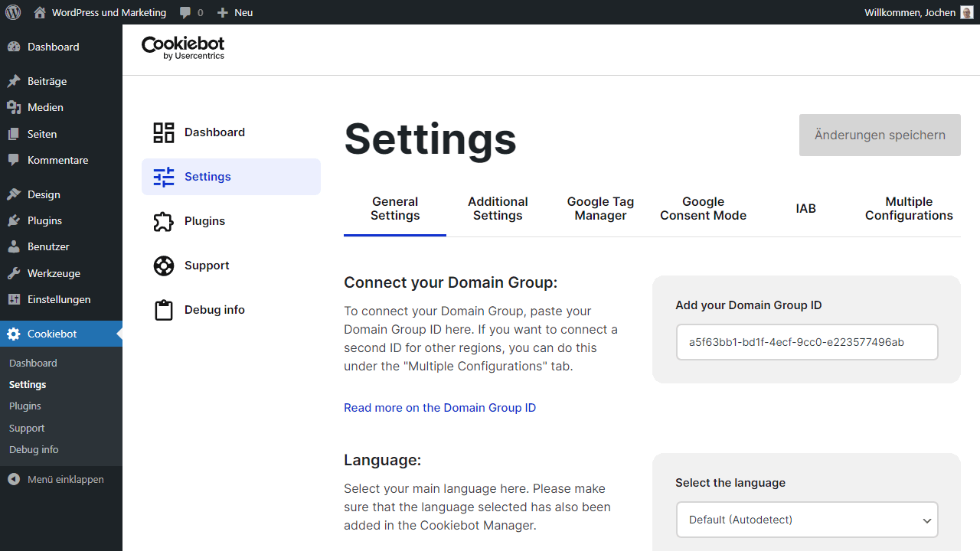Switch to the Google Tag Manager tab
This screenshot has width=980, height=551.
600,208
